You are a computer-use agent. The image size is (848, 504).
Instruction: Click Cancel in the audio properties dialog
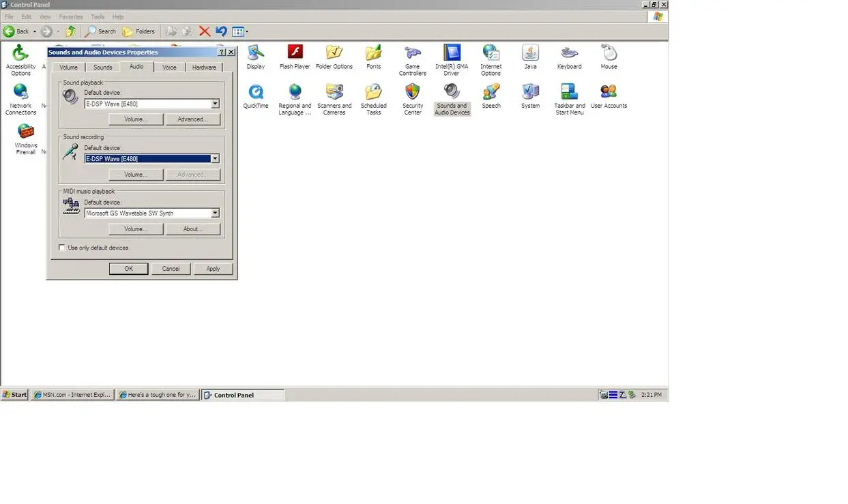171,269
